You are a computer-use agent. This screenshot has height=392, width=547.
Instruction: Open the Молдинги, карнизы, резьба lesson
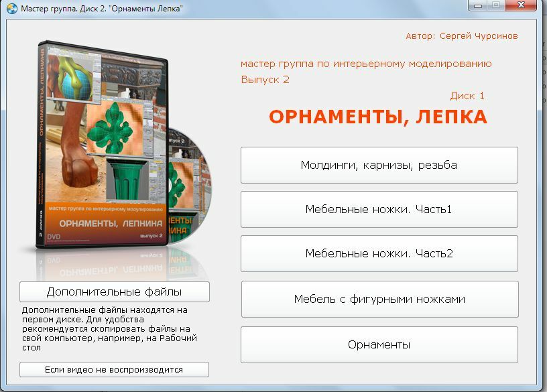click(379, 165)
